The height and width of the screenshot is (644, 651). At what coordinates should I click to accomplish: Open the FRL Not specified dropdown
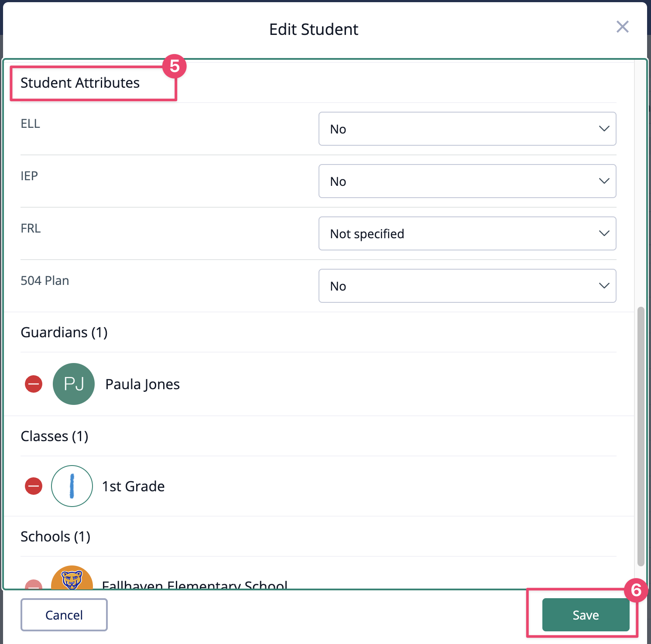click(x=467, y=233)
